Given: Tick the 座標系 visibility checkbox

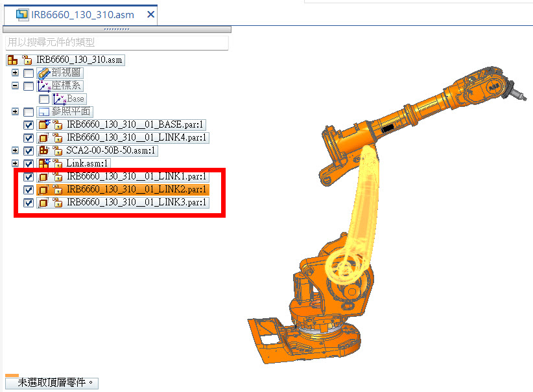Looking at the screenshot, I should (29, 86).
